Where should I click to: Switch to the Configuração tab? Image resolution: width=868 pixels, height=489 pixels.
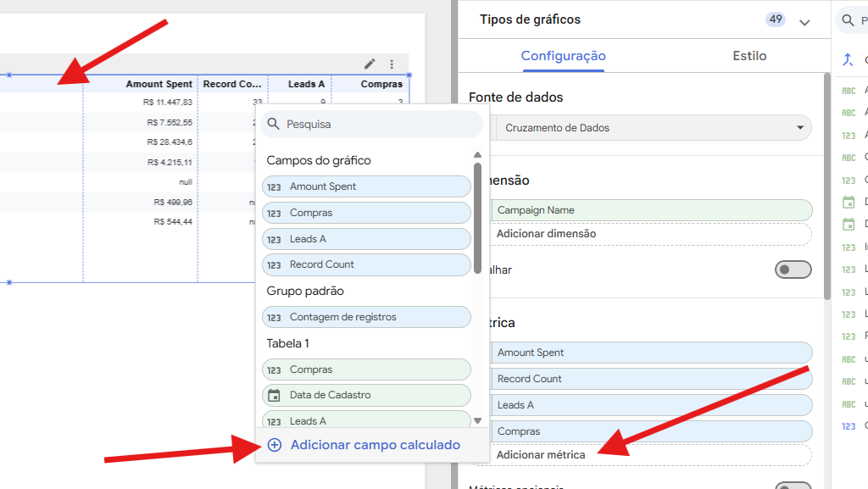[x=563, y=56]
